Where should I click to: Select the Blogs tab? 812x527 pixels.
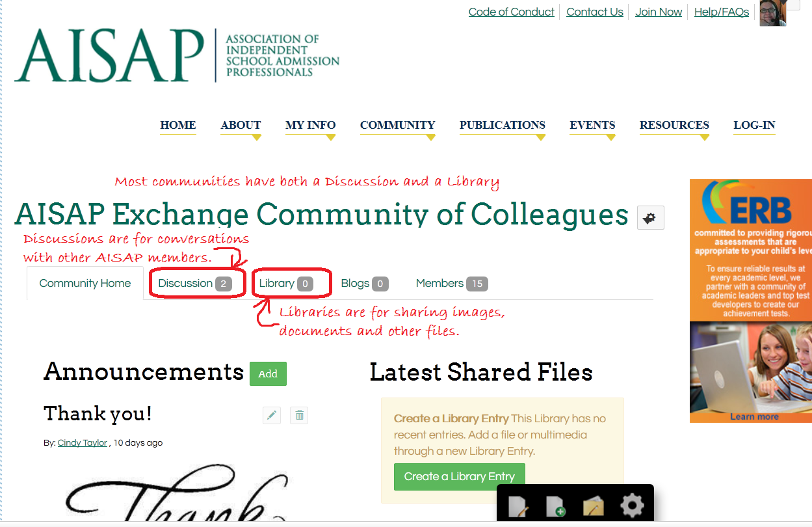[x=356, y=283]
